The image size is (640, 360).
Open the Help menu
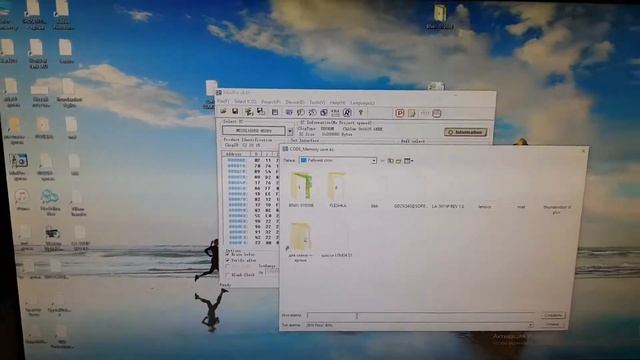coord(338,102)
